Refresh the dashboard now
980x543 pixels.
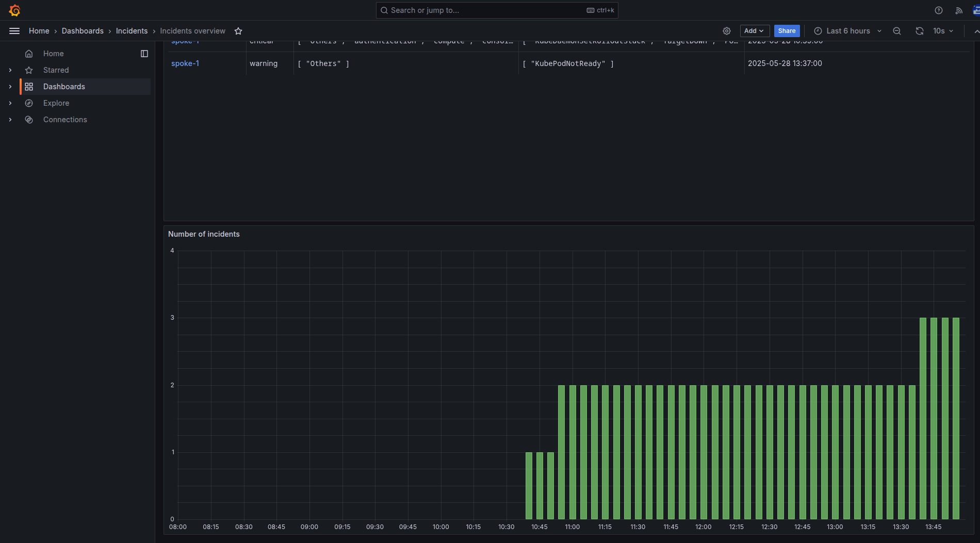tap(920, 31)
